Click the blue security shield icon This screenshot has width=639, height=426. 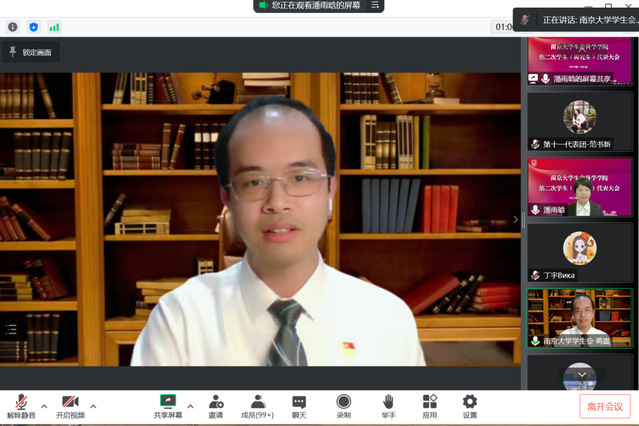[33, 27]
